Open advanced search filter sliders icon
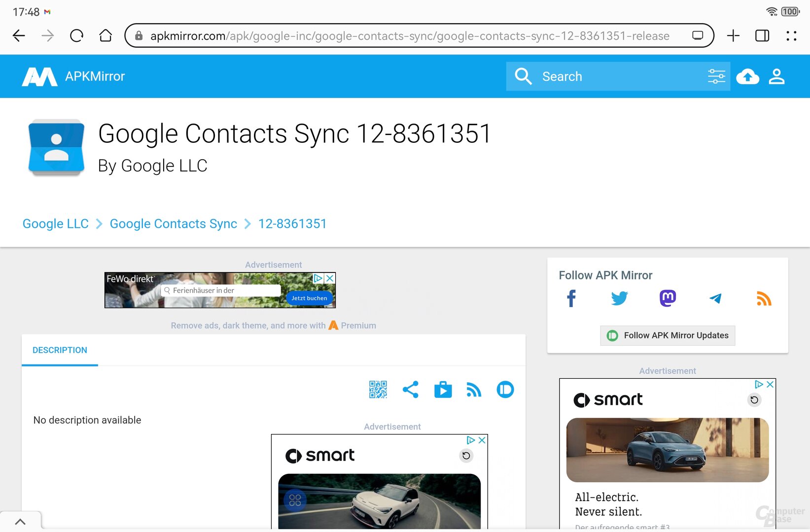Screen dimensions: 810x532 [716, 76]
